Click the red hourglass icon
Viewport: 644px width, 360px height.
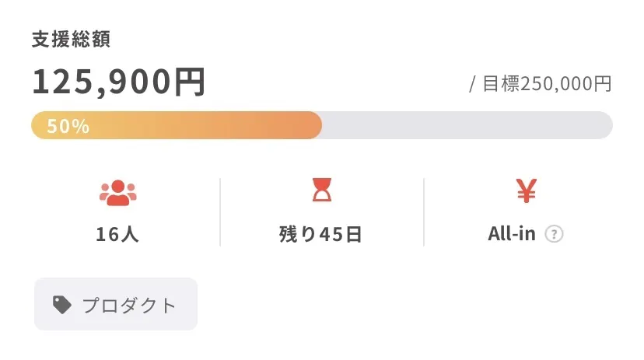coord(321,190)
